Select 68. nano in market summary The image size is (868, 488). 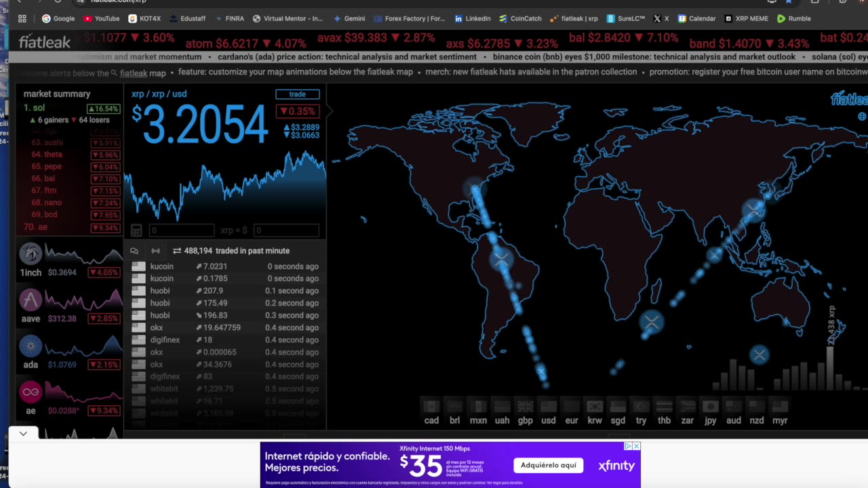click(46, 203)
